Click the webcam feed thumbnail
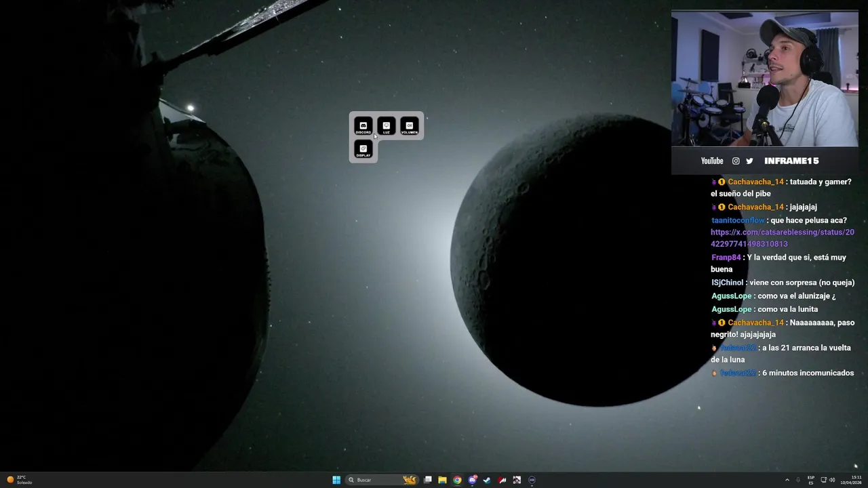This screenshot has width=868, height=488. [x=765, y=79]
